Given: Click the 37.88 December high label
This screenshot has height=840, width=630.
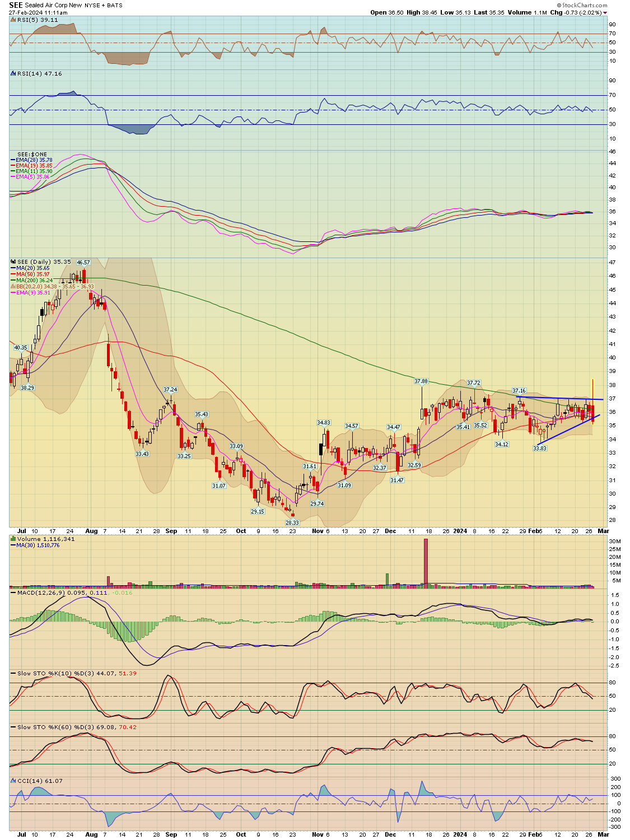Looking at the screenshot, I should (421, 381).
